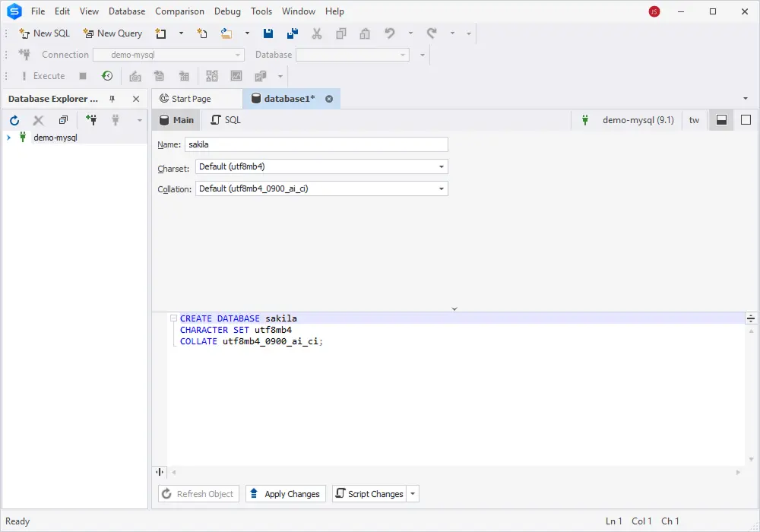
Task: Open the execution history clock icon
Action: (107, 76)
